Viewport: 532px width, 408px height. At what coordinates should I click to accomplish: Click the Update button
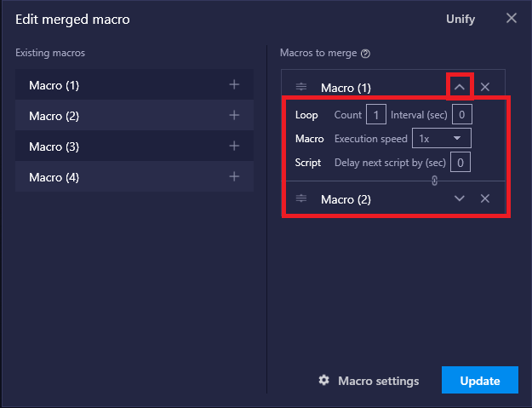pos(480,380)
